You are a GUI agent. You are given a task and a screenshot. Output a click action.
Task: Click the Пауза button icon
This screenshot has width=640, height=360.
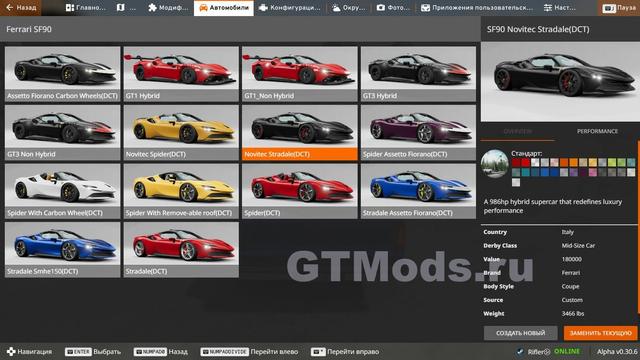pyautogui.click(x=609, y=8)
